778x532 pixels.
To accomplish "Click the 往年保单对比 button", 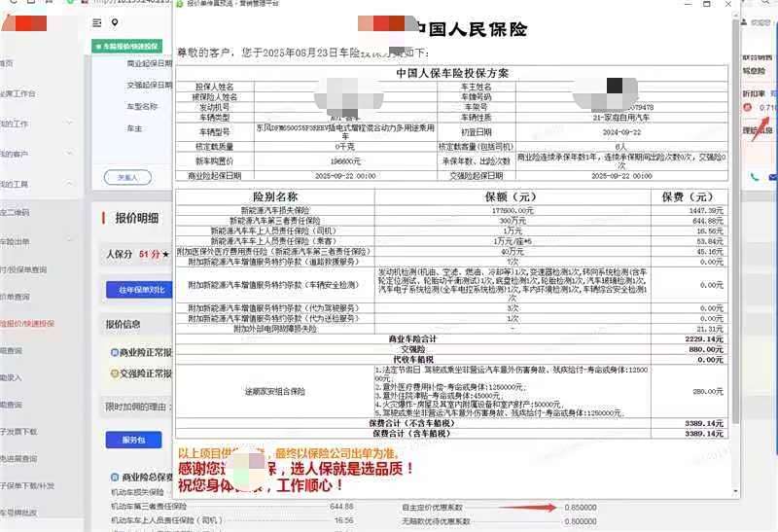I will tap(140, 290).
